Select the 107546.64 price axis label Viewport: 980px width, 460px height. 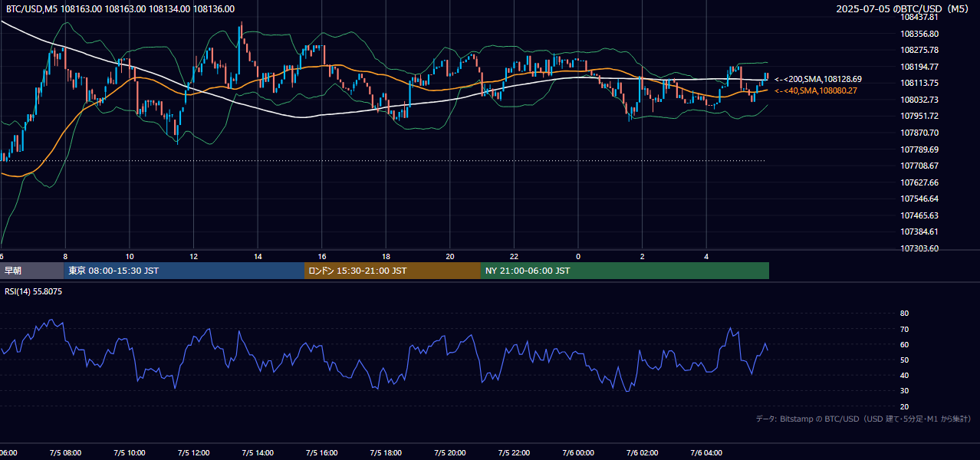coord(919,199)
